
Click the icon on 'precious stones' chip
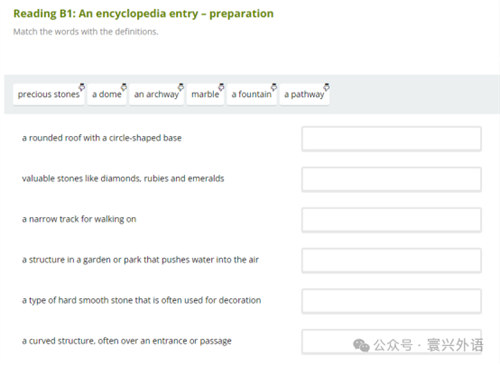pos(82,87)
